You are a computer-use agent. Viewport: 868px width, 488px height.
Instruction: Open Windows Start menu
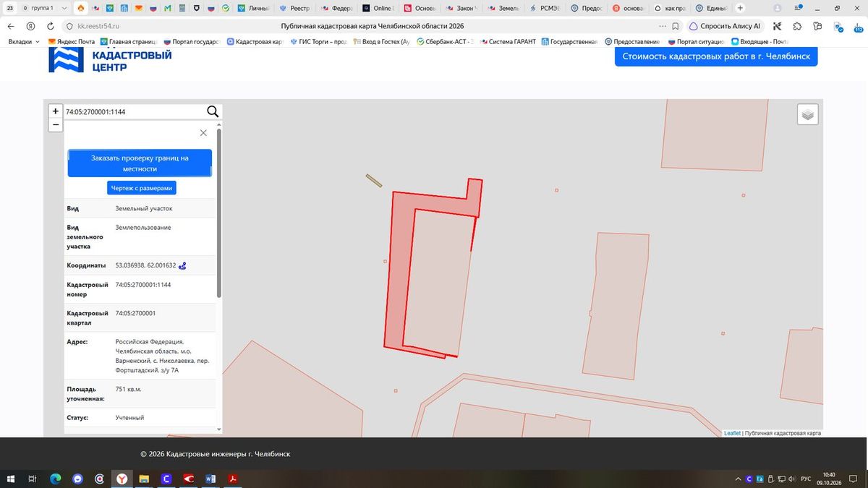coord(10,479)
